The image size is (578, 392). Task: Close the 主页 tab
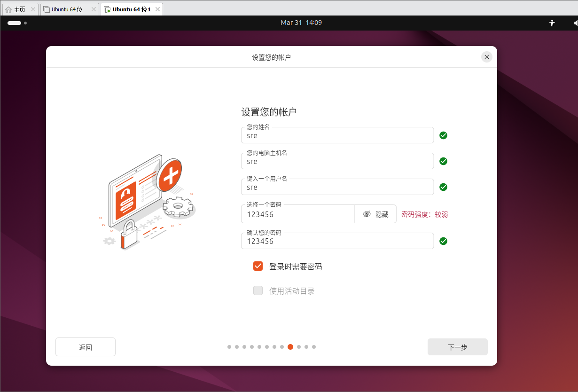(x=33, y=9)
